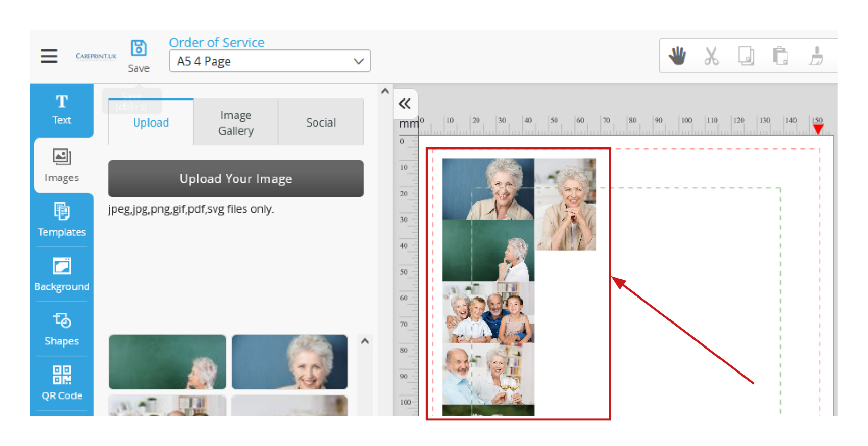Open the Text tool panel
The image size is (868, 446).
pos(62,110)
